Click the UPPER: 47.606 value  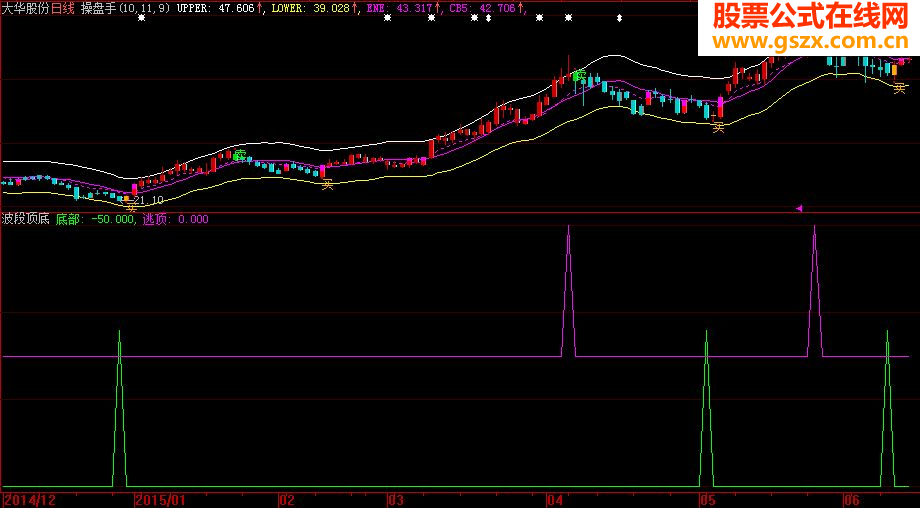tap(217, 8)
